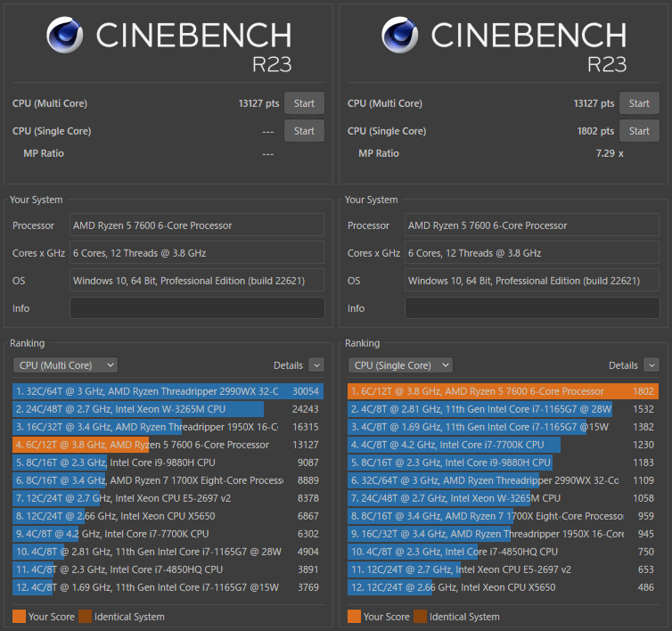Select i7-1165G7 @ 28W row scoring 4904
Screen dimensions: 672x631
(x=168, y=552)
